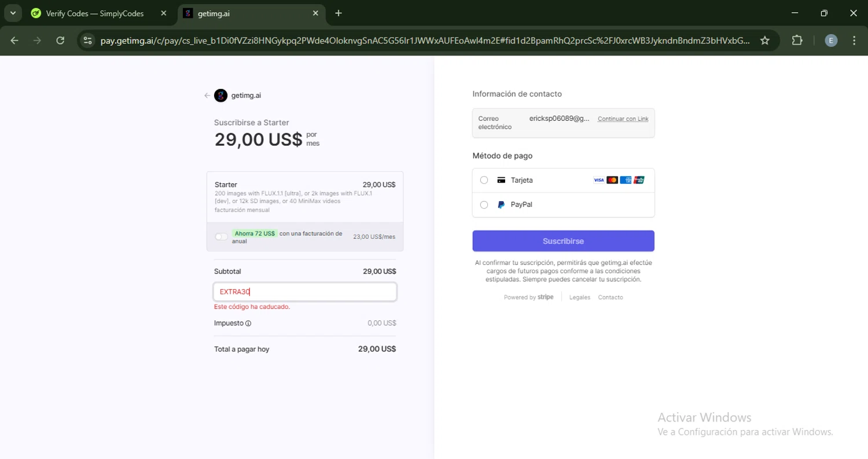Screen dimensions: 868x459
Task: Switch to the getimg.ai tab
Action: click(x=251, y=13)
